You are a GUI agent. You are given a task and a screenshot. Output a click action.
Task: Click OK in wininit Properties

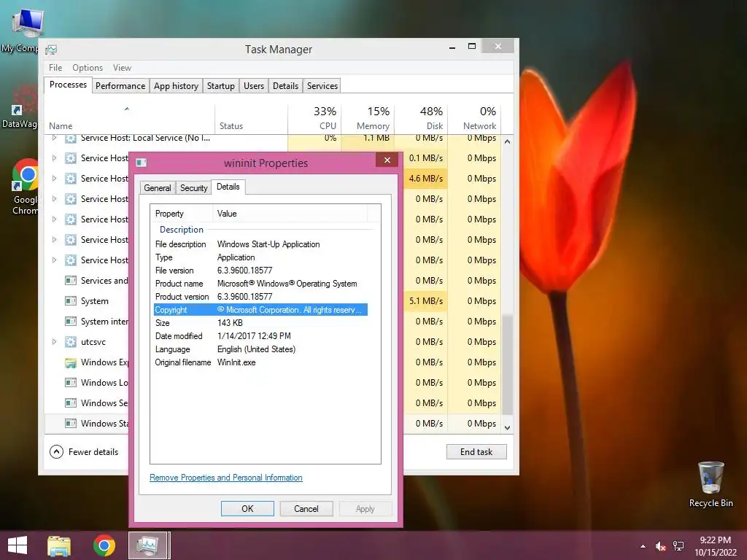tap(247, 508)
